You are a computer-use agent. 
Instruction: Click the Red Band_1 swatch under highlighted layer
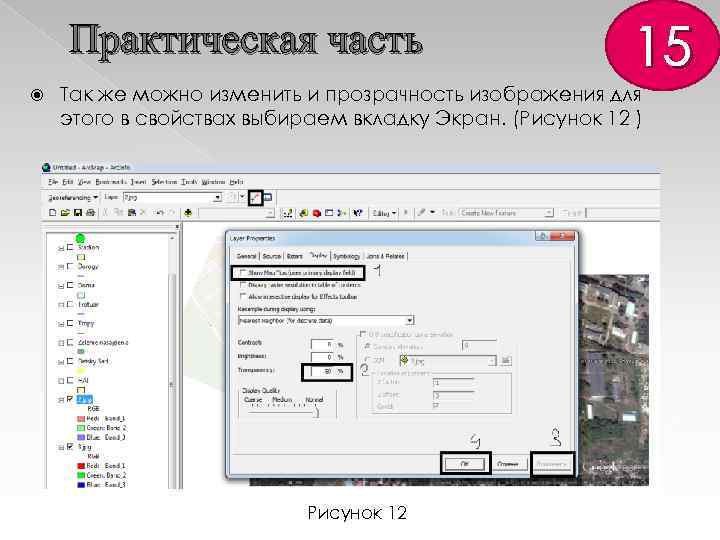[x=81, y=418]
